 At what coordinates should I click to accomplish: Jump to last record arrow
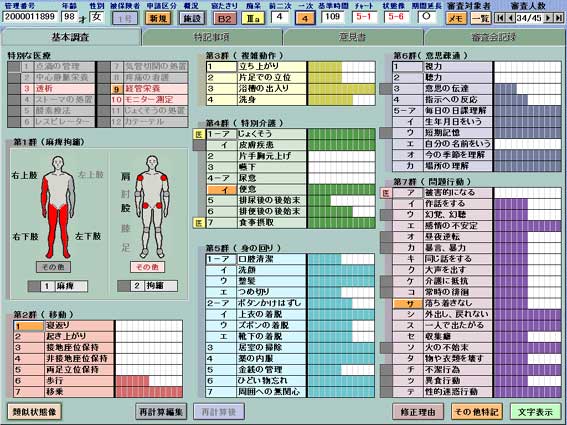(559, 18)
